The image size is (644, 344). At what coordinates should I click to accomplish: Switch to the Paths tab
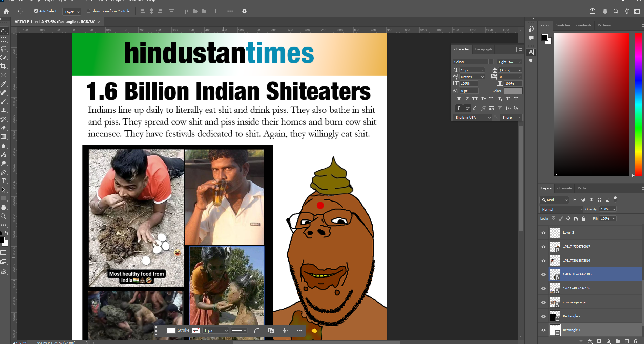point(582,188)
